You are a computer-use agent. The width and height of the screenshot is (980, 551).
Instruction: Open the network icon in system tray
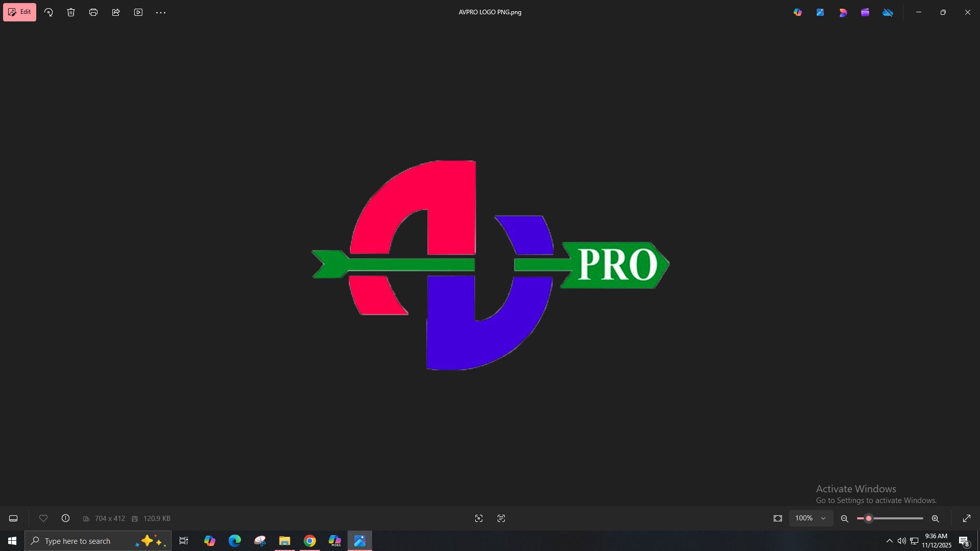[914, 541]
